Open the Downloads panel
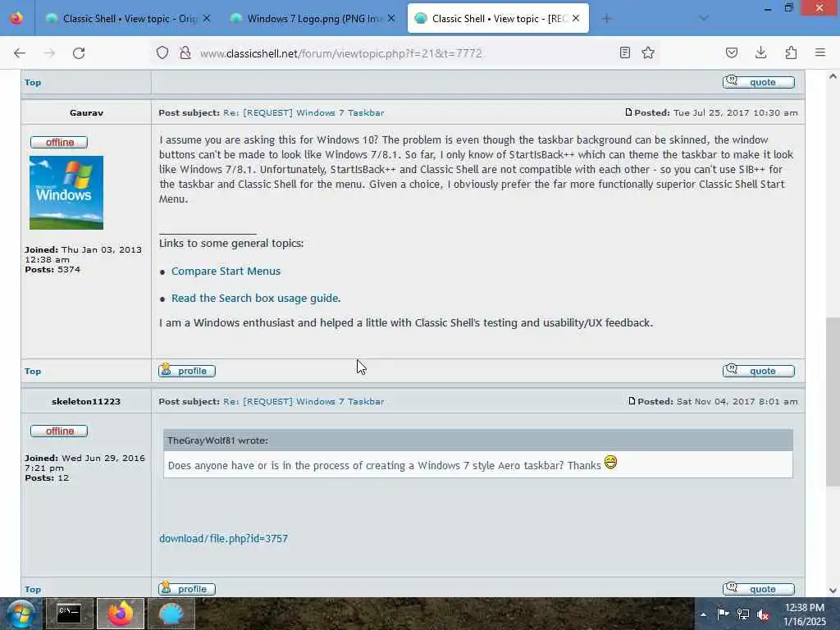Image resolution: width=840 pixels, height=630 pixels. (760, 52)
